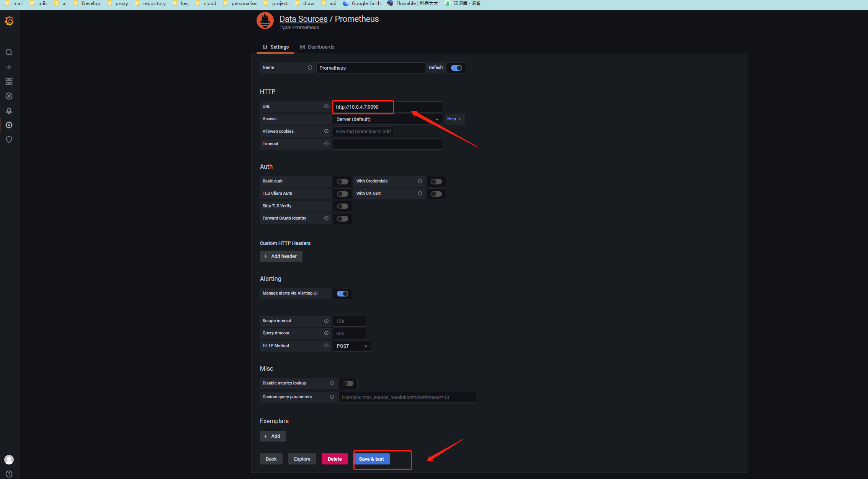Show the info icon for Scrape interval
The height and width of the screenshot is (479, 868).
[x=326, y=321]
